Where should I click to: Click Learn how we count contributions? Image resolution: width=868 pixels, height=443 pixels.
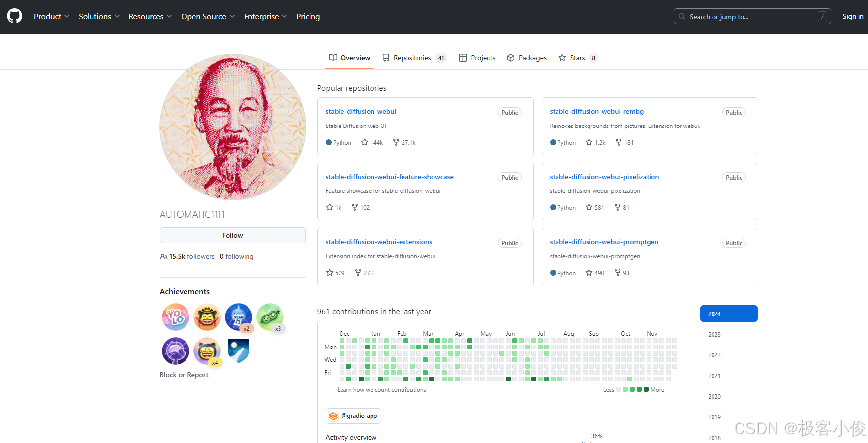(x=381, y=390)
